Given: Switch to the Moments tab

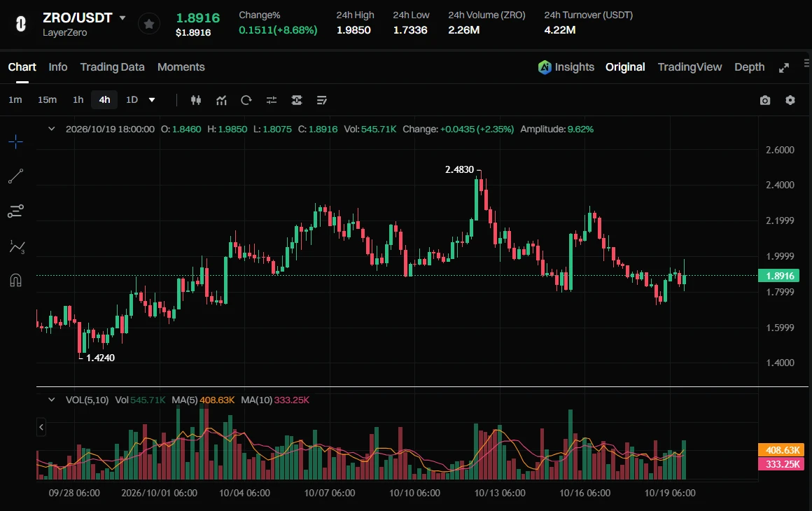Looking at the screenshot, I should tap(181, 66).
